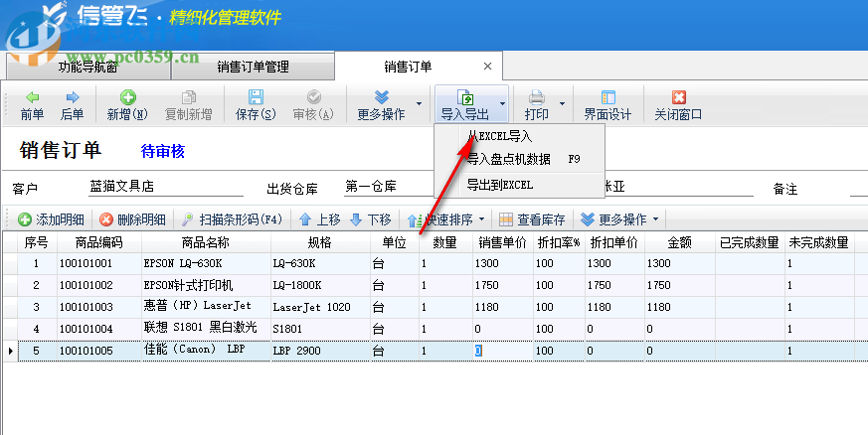868x435 pixels.
Task: Move the row down with 下移
Action: pyautogui.click(x=371, y=219)
